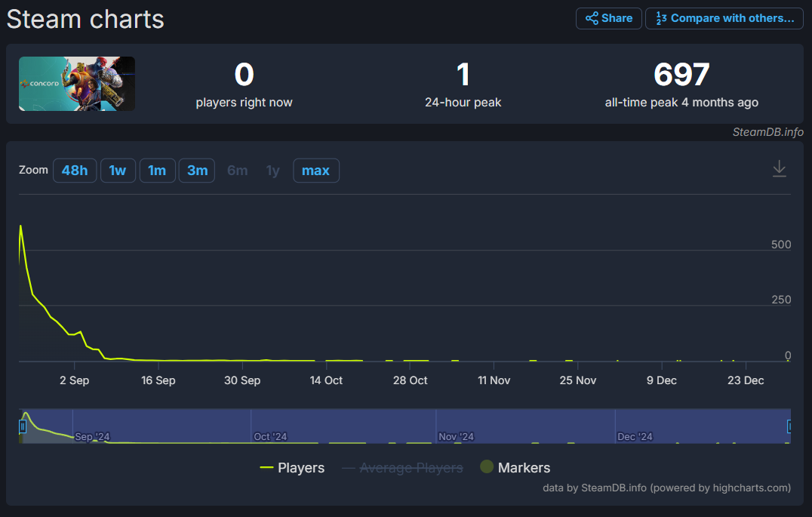The height and width of the screenshot is (517, 812).
Task: Click the 2 Sep axis label
Action: pos(75,380)
